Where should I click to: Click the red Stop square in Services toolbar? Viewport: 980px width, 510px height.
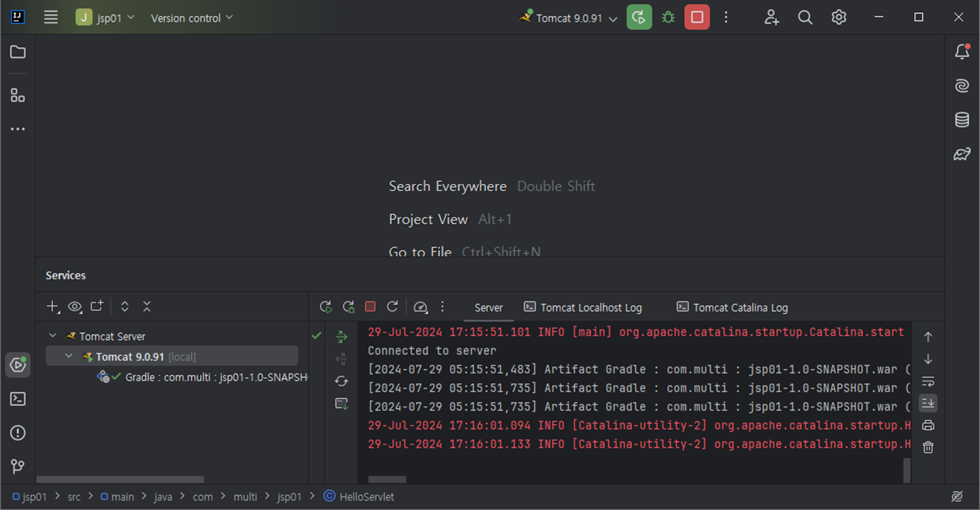(x=370, y=307)
